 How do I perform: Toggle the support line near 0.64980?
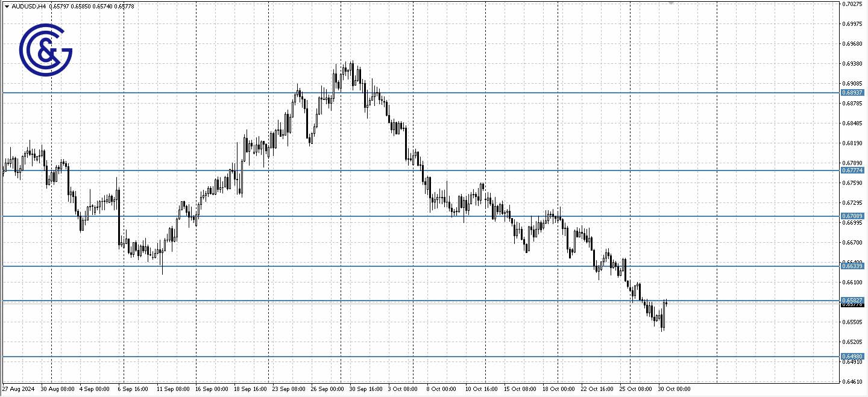(422, 355)
